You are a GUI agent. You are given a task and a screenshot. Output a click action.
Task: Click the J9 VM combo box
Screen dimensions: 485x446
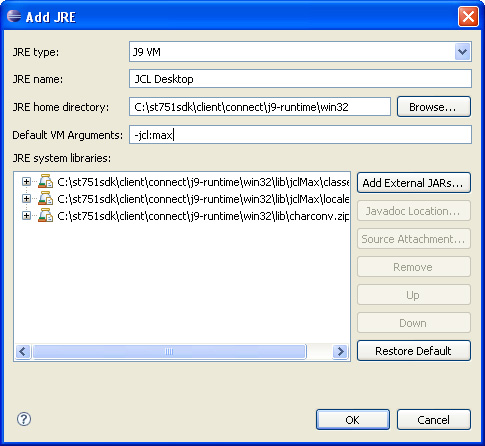(x=300, y=52)
